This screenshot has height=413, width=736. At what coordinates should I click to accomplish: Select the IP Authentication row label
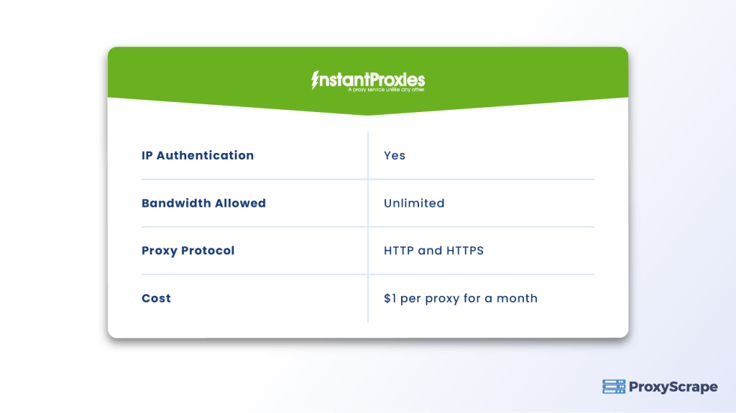tap(197, 156)
